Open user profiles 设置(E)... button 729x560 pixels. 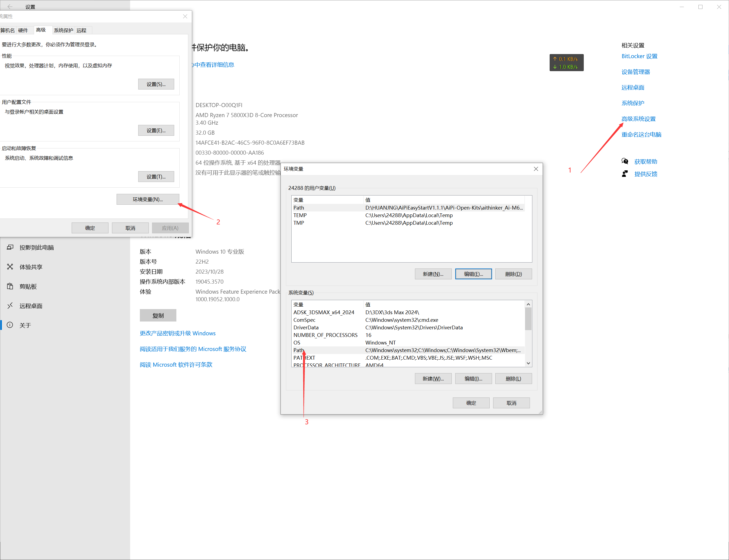click(x=156, y=131)
